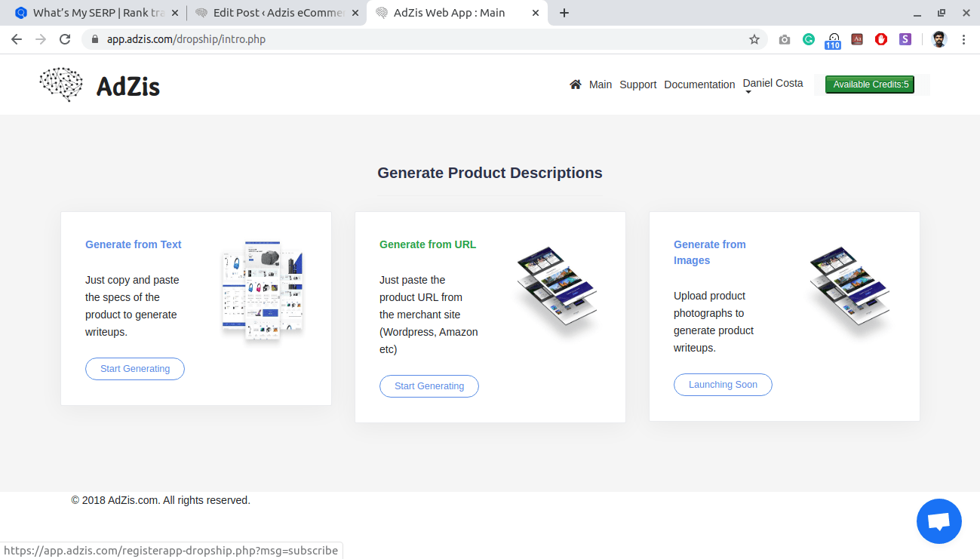
Task: Close the Edit Post Adzis tab
Action: click(355, 13)
